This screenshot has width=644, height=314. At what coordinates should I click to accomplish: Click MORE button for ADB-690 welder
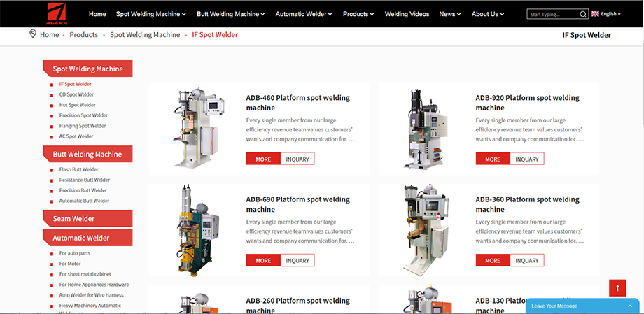point(263,260)
